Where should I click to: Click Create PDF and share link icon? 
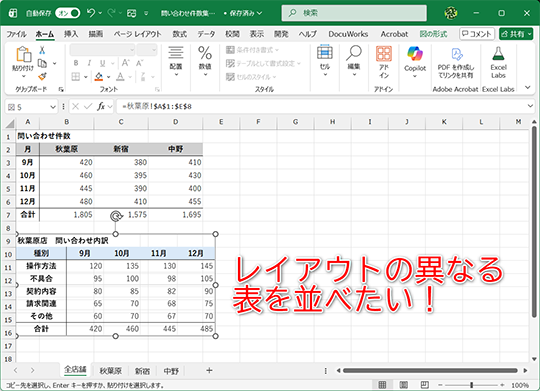tap(456, 54)
